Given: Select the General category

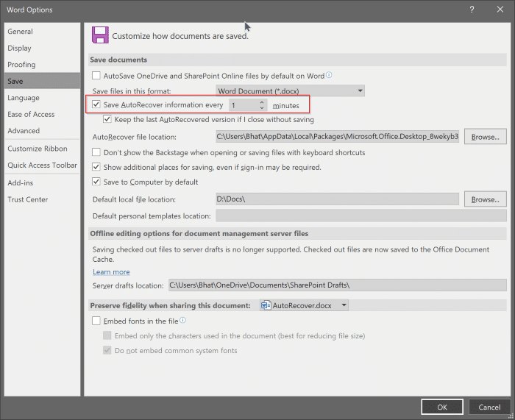Looking at the screenshot, I should pos(42,31).
